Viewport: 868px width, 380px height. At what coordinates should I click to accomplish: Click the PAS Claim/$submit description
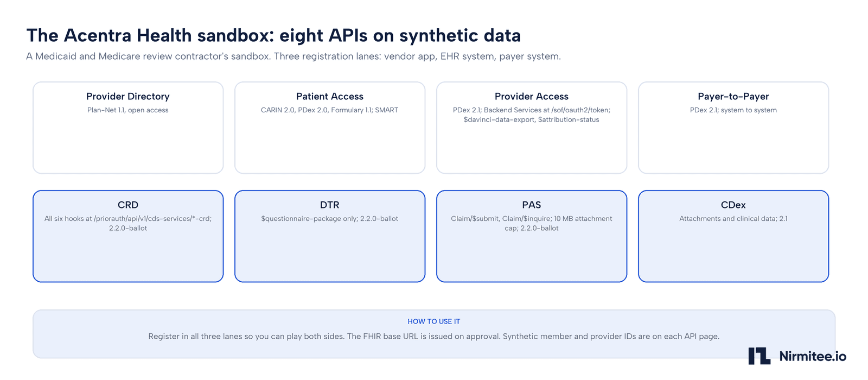(x=532, y=223)
